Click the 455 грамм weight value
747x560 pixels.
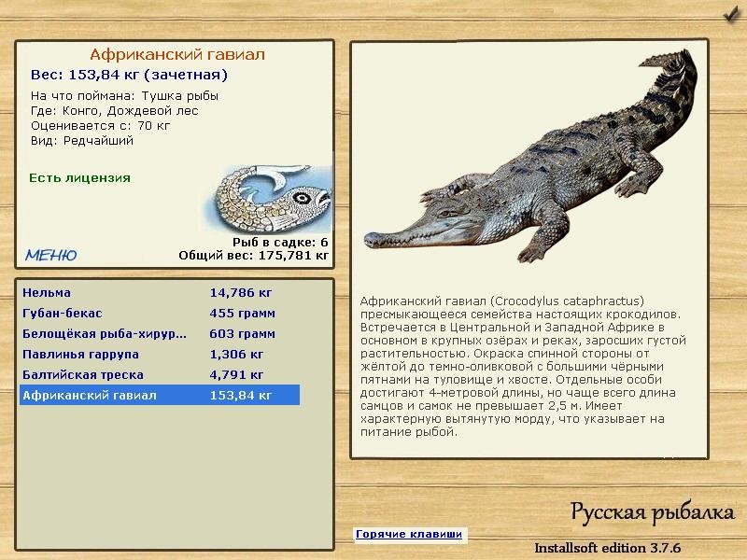[242, 313]
